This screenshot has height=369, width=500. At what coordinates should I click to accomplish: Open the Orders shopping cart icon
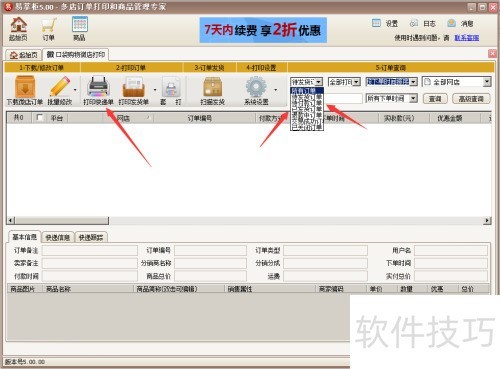tap(49, 26)
